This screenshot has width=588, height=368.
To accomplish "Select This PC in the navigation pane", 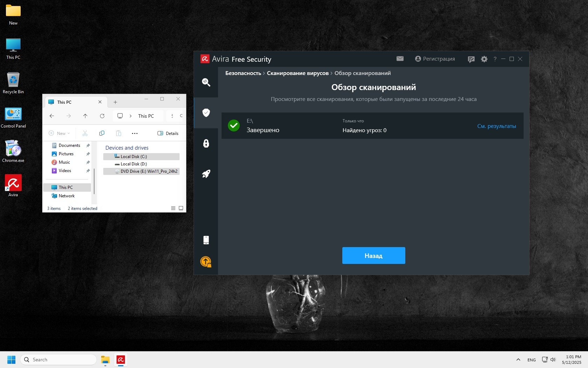I will coord(67,188).
